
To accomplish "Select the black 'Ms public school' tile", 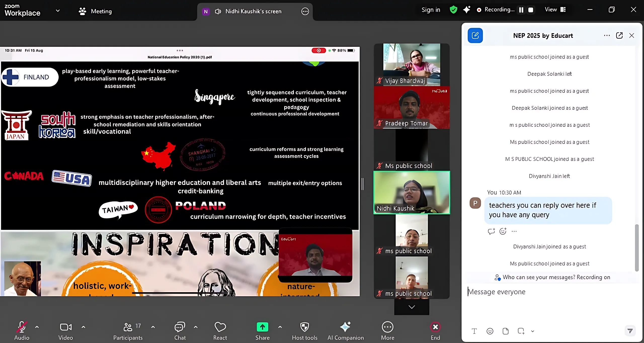I will 412,150.
